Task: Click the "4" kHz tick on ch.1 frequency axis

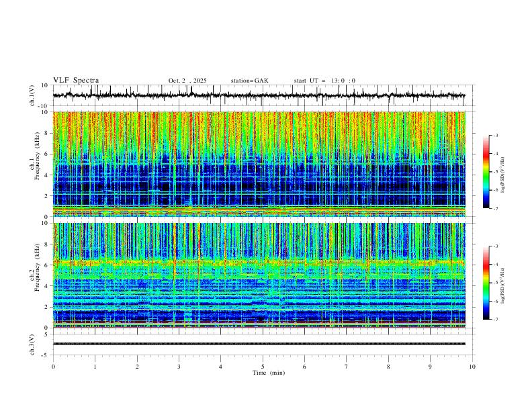Action: [x=47, y=175]
